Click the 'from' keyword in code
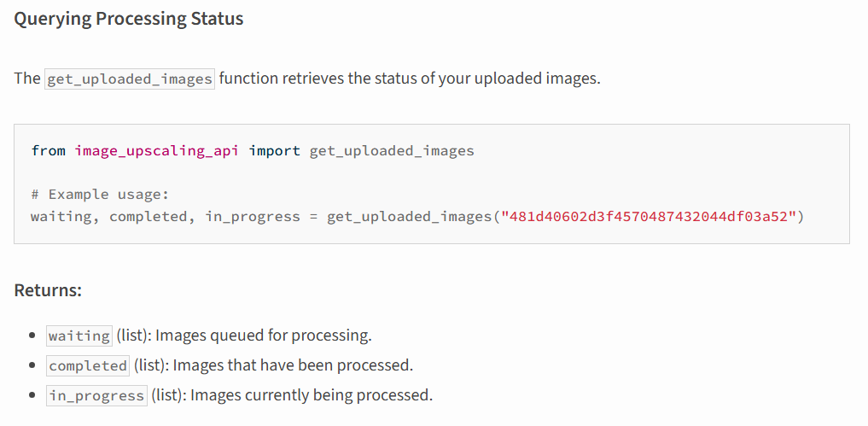This screenshot has width=868, height=426. coord(48,150)
